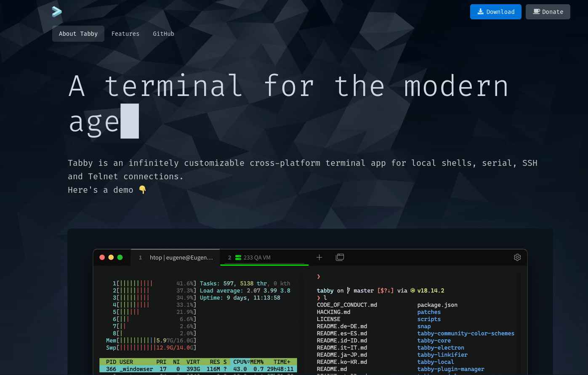This screenshot has height=375, width=588.
Task: Click the "Tasks: 597" line in htop
Action: (245, 283)
